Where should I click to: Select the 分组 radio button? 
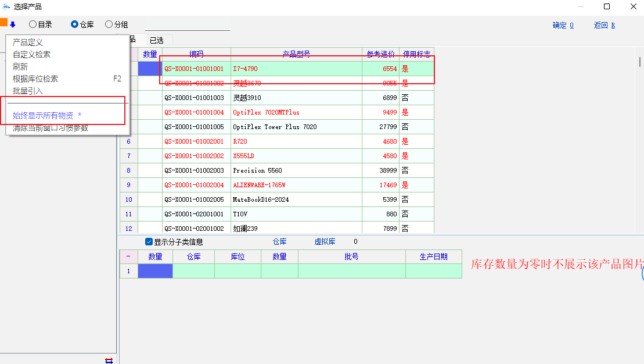click(109, 24)
